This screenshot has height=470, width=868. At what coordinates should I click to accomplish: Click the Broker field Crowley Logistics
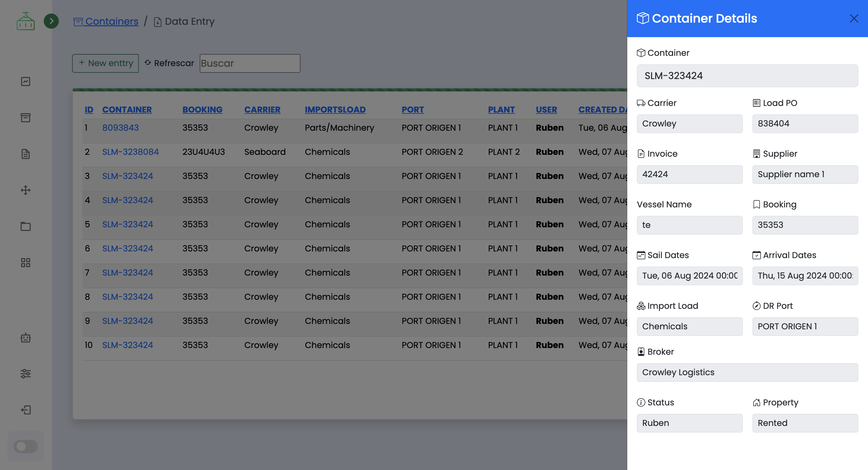point(747,372)
